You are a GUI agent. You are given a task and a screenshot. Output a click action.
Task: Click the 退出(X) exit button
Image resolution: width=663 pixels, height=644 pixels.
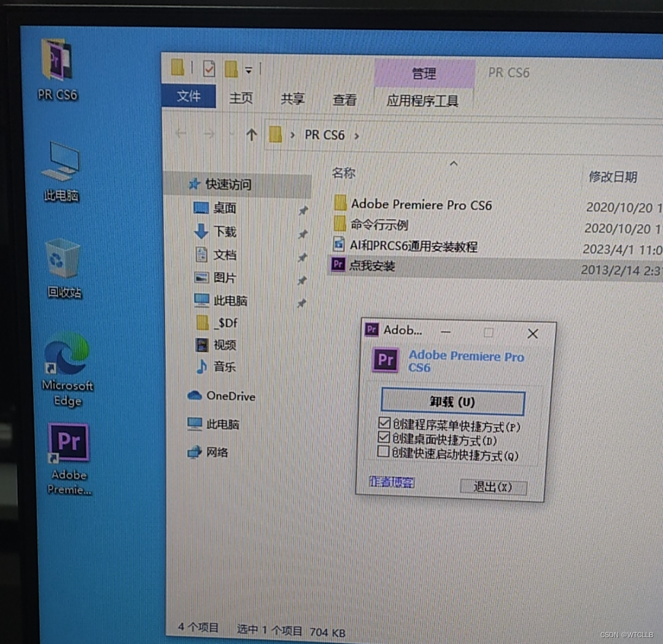493,487
